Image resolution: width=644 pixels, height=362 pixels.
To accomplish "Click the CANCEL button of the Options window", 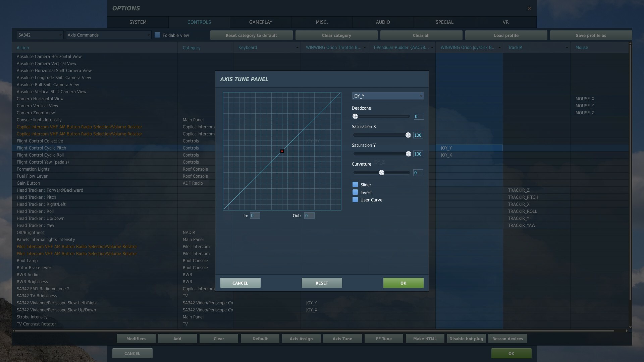I will click(x=132, y=353).
